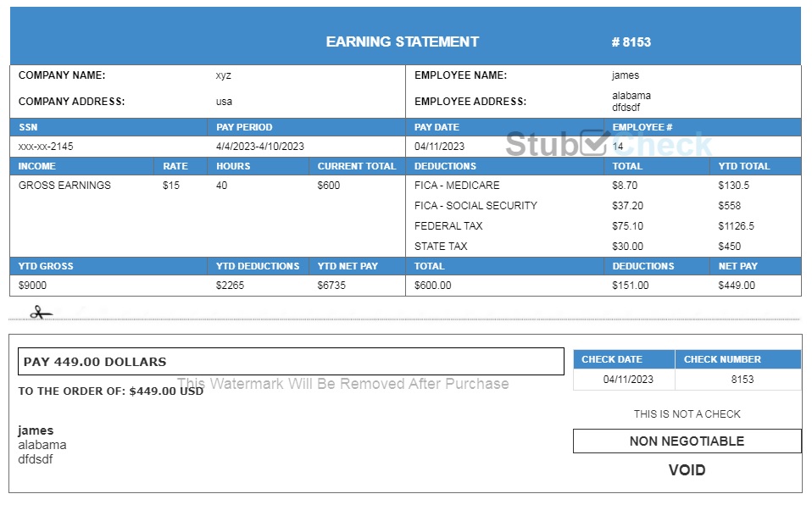812x505 pixels.
Task: Click the company name value xyz
Action: (x=223, y=75)
